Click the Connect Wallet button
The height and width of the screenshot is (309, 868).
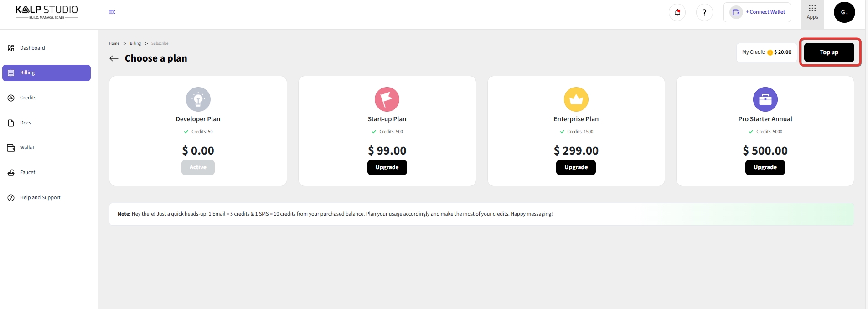[x=757, y=12]
